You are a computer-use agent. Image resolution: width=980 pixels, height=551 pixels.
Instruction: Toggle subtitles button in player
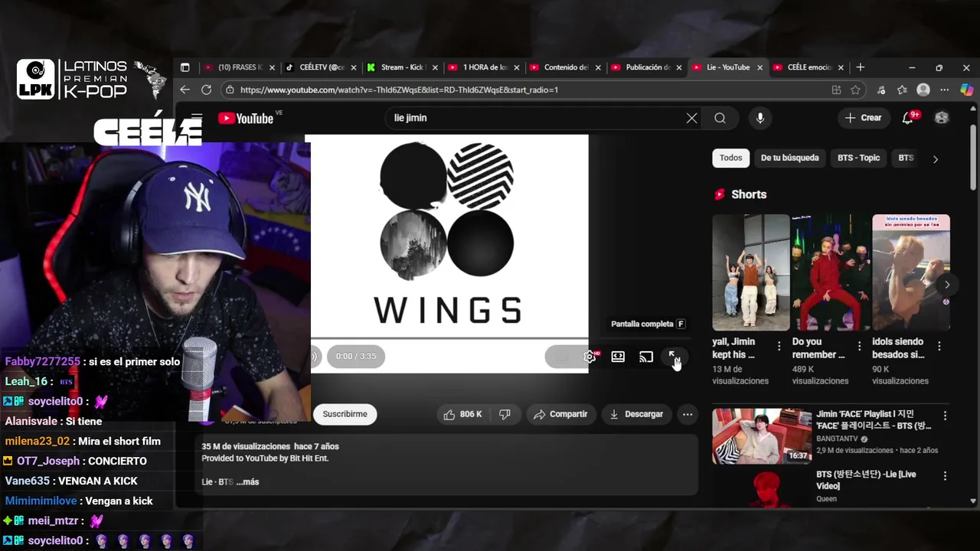coord(560,357)
